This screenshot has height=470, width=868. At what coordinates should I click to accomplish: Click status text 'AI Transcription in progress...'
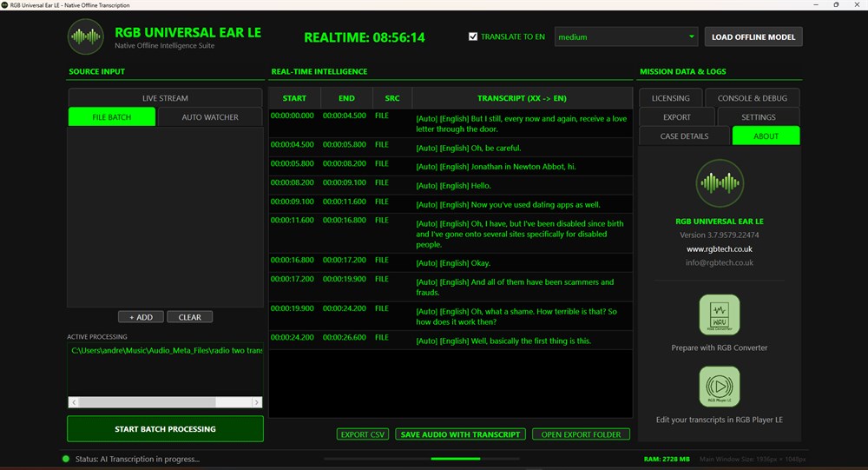(x=150, y=459)
